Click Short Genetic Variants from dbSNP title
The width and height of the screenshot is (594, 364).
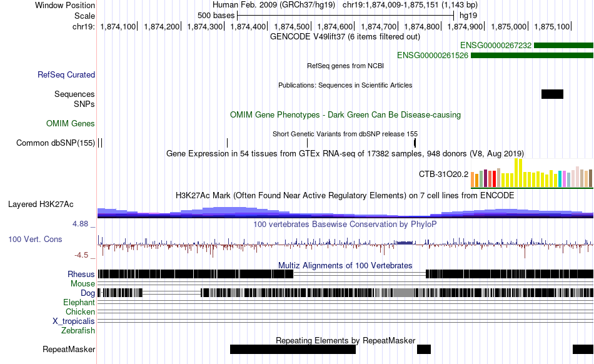point(345,134)
